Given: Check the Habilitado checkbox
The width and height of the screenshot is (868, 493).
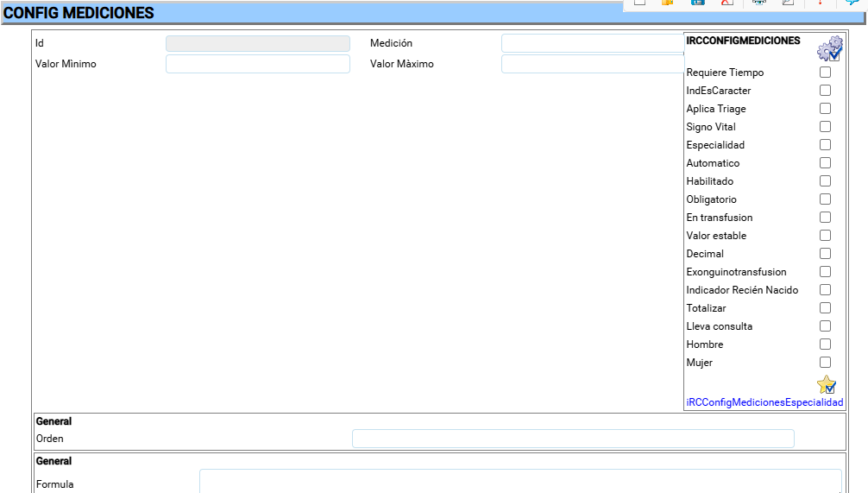Looking at the screenshot, I should [825, 181].
